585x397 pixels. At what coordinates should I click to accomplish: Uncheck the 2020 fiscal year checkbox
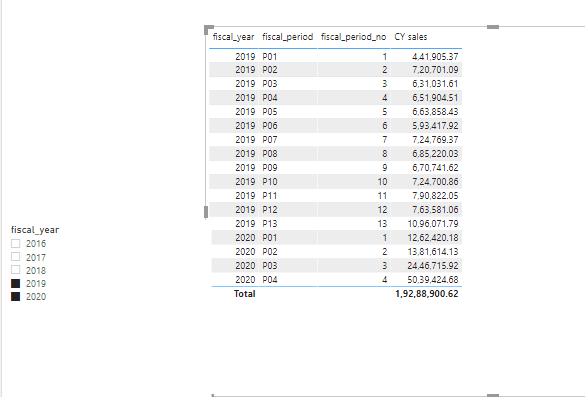pyautogui.click(x=15, y=297)
